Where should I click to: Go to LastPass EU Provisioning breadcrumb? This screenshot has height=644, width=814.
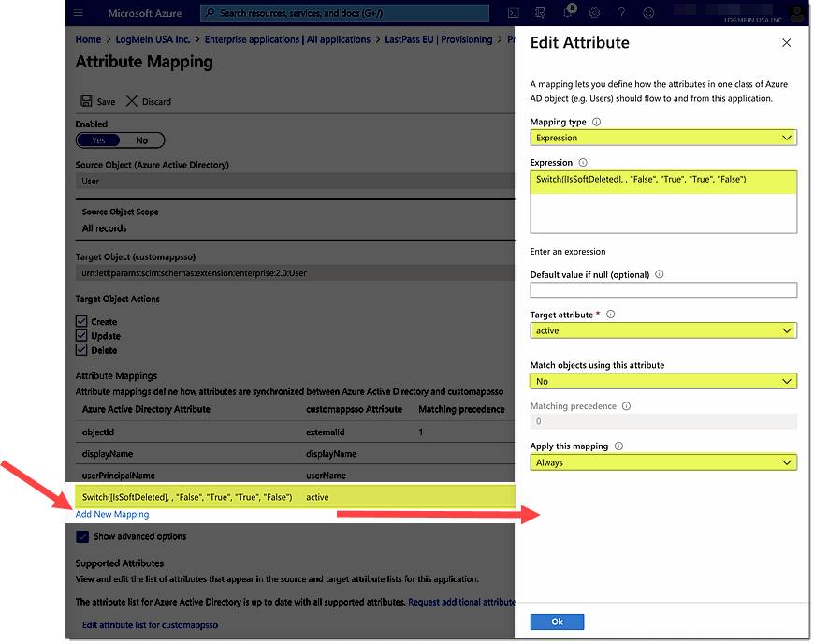[439, 39]
